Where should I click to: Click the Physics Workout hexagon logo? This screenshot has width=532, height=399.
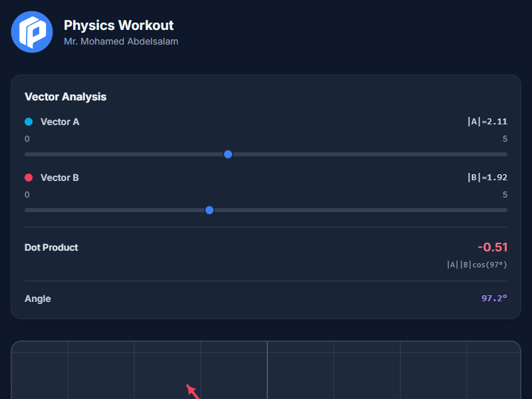click(31, 31)
